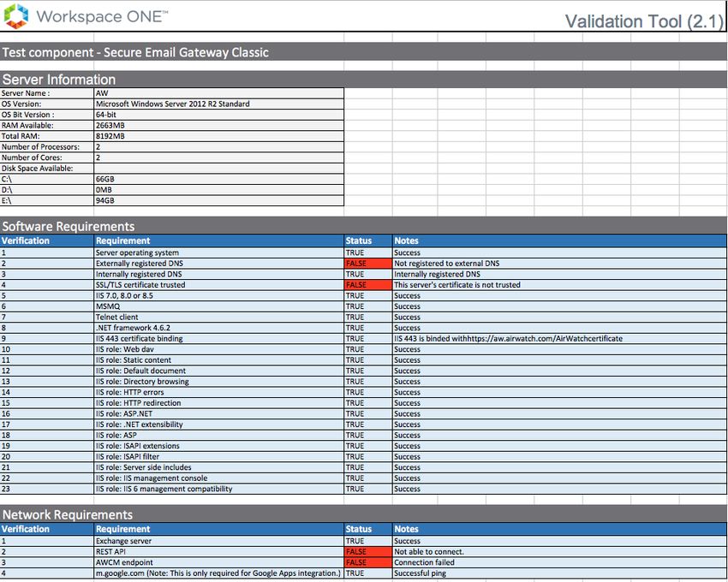Select the IIS 443 is binded with note

tap(559, 338)
